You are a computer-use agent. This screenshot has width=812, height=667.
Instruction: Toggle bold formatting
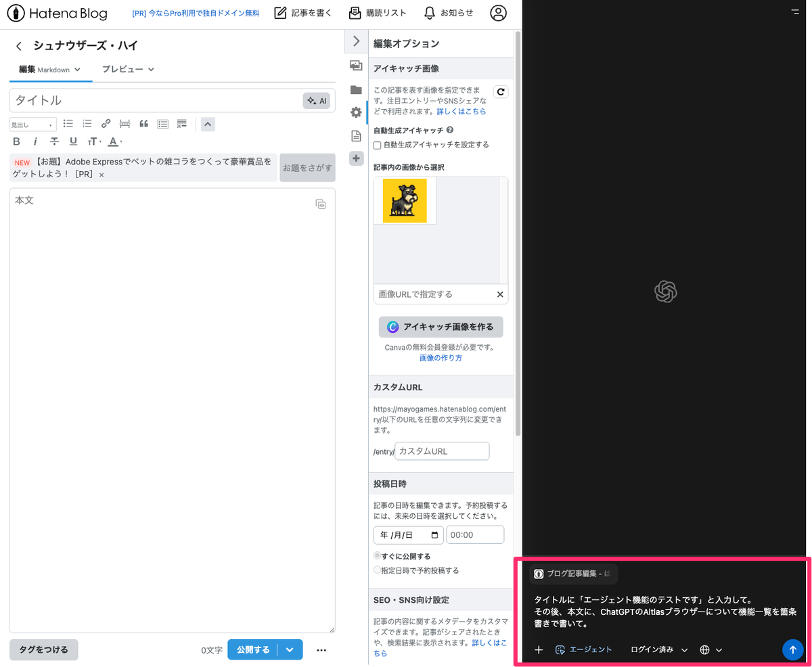click(x=17, y=141)
